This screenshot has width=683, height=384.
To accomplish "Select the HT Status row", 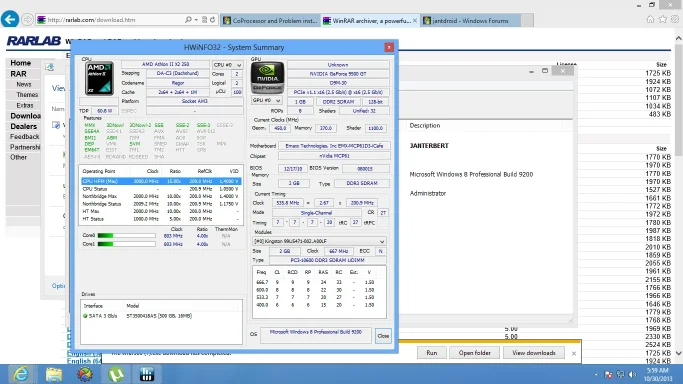I will pyautogui.click(x=161, y=219).
